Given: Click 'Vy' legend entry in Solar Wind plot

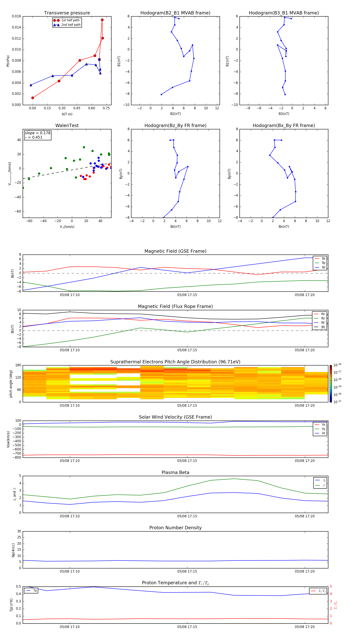Looking at the screenshot, I should click(320, 429).
